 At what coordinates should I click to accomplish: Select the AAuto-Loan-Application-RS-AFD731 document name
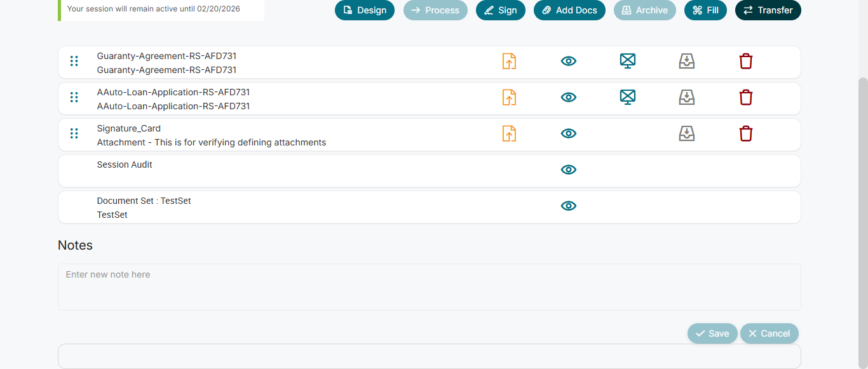click(173, 92)
